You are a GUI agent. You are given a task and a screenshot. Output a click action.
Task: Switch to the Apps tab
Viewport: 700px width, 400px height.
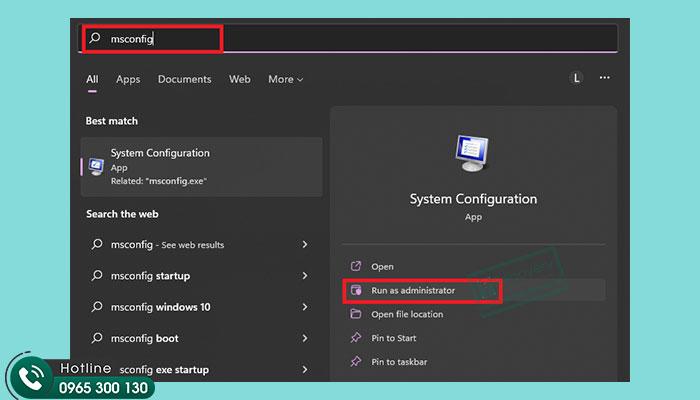(x=128, y=79)
